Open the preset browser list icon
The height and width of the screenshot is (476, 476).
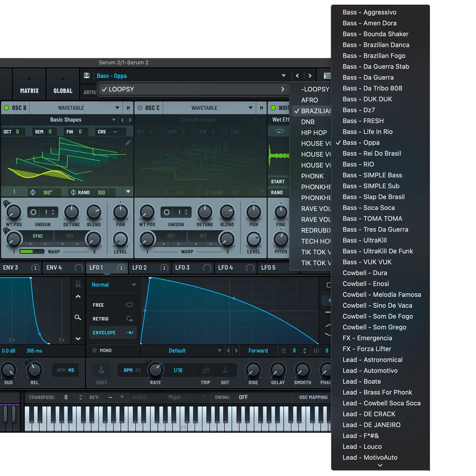[327, 76]
